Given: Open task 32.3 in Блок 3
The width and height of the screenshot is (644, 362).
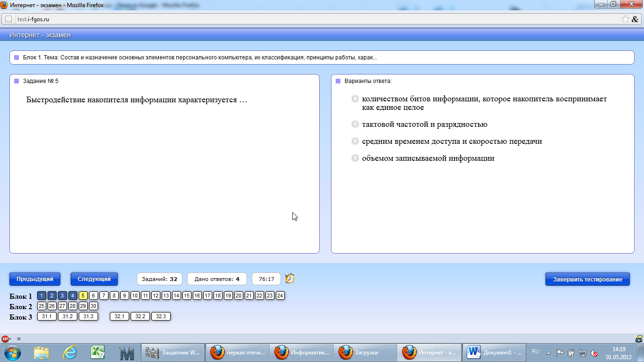Looking at the screenshot, I should 161,316.
